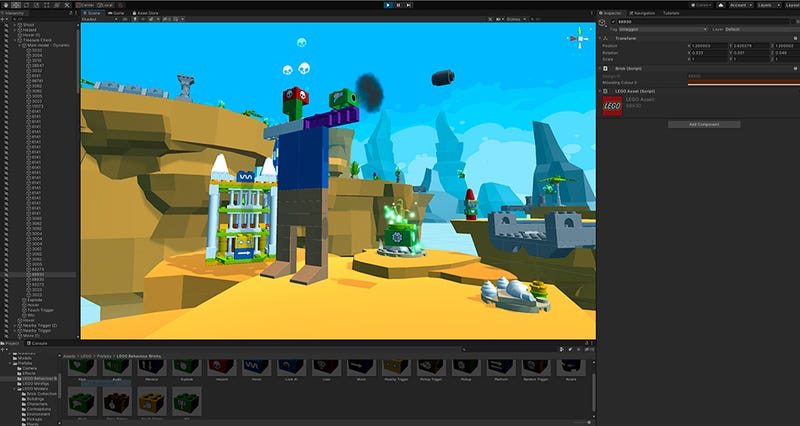Select the Hand tool in the toolbar
The image size is (800, 426).
(x=6, y=4)
